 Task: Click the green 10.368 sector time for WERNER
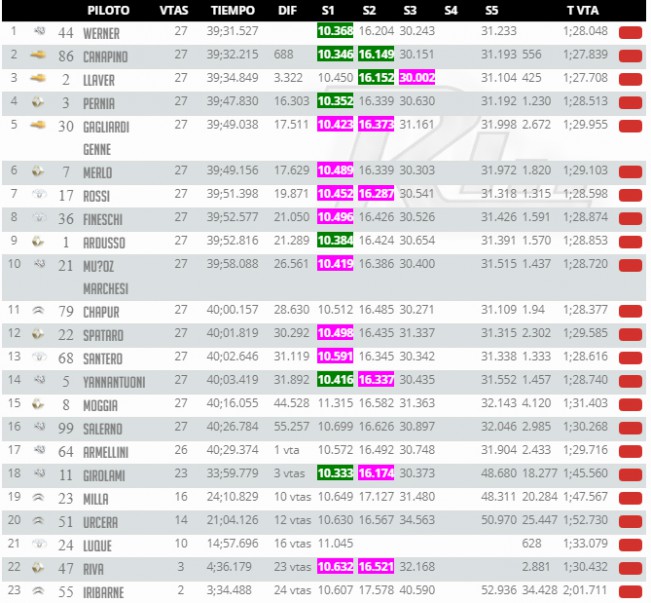coord(335,31)
